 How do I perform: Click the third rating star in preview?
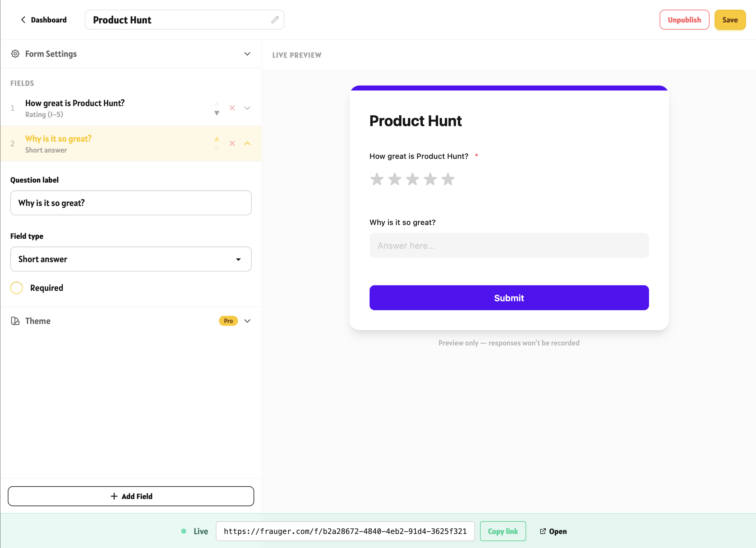tap(412, 179)
